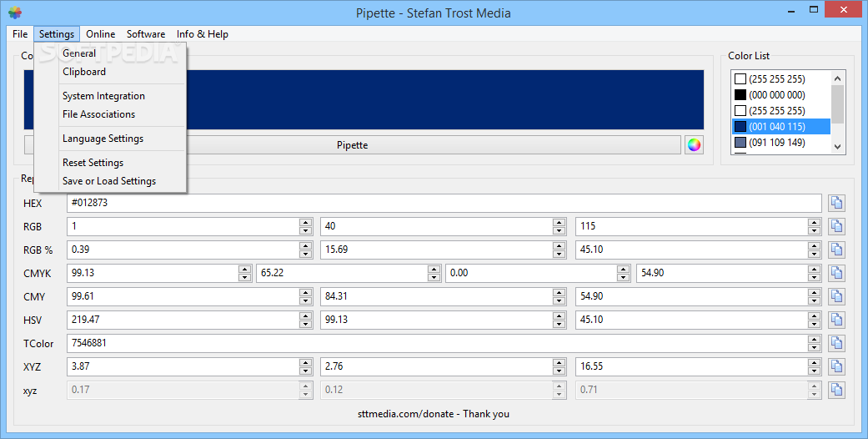Copy the HSV row values

pos(836,320)
